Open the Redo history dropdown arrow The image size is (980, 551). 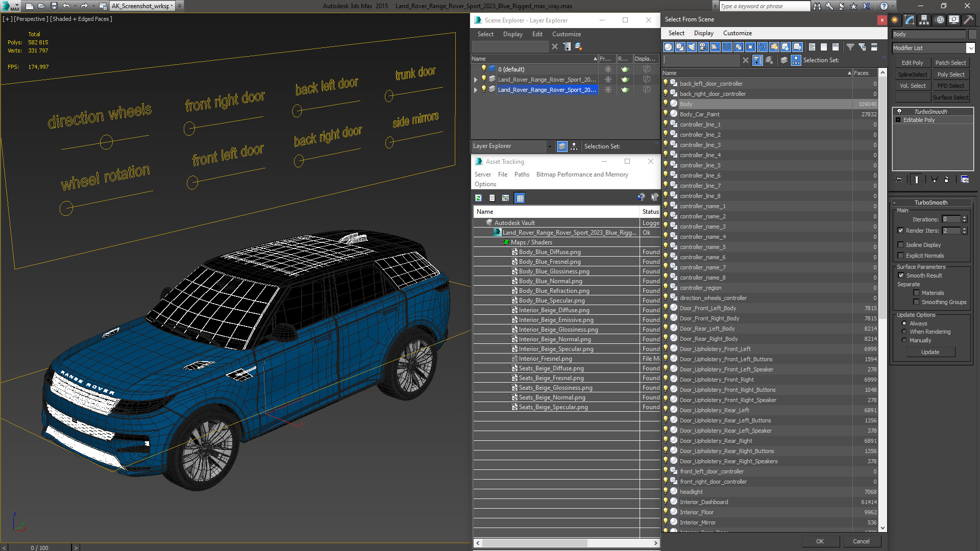coord(93,6)
